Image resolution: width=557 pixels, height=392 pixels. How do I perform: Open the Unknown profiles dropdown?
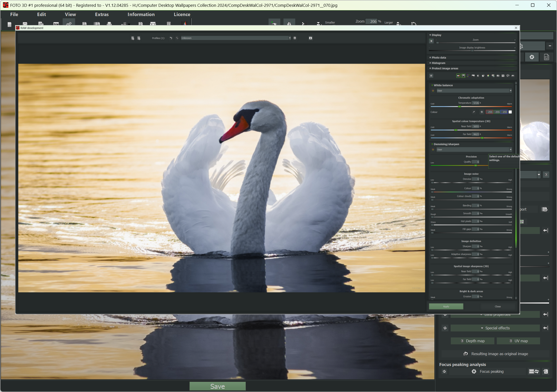click(289, 38)
